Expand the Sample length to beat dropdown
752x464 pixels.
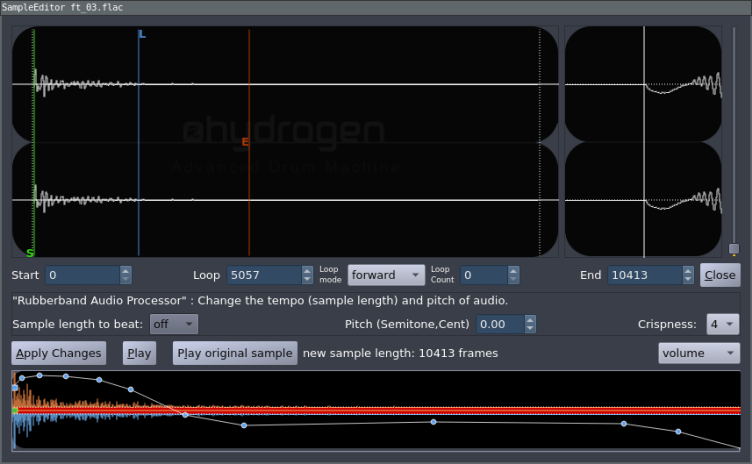pos(174,324)
